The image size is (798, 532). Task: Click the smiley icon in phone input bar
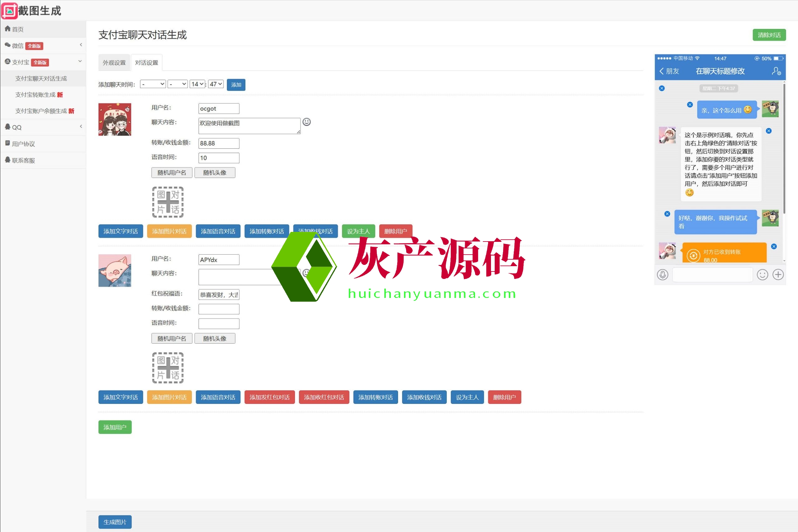pos(762,275)
